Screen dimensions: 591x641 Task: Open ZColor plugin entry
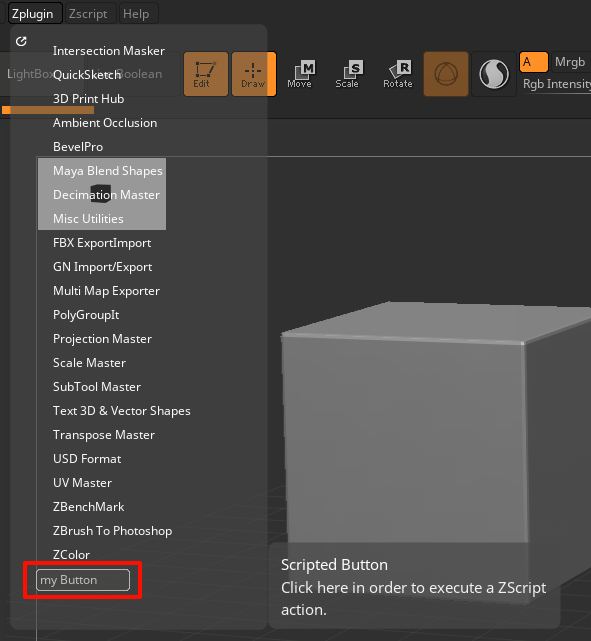[71, 555]
